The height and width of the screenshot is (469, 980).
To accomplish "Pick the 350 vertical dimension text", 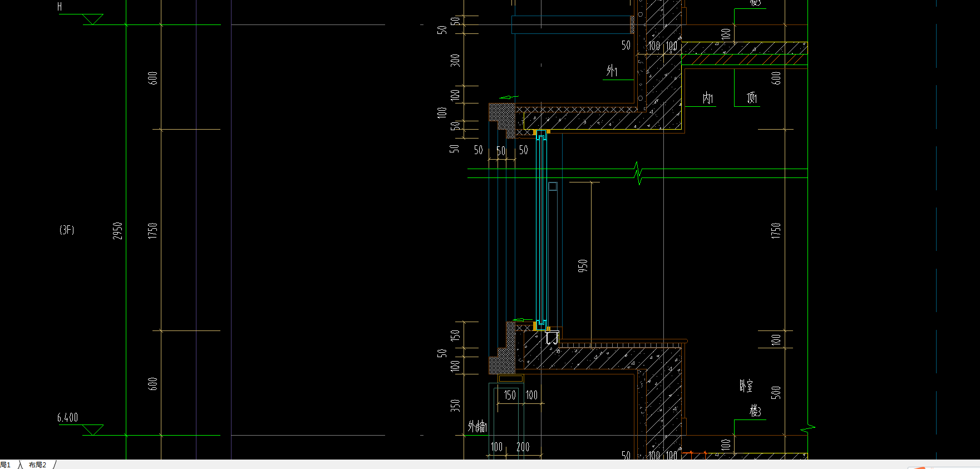I will click(x=455, y=406).
